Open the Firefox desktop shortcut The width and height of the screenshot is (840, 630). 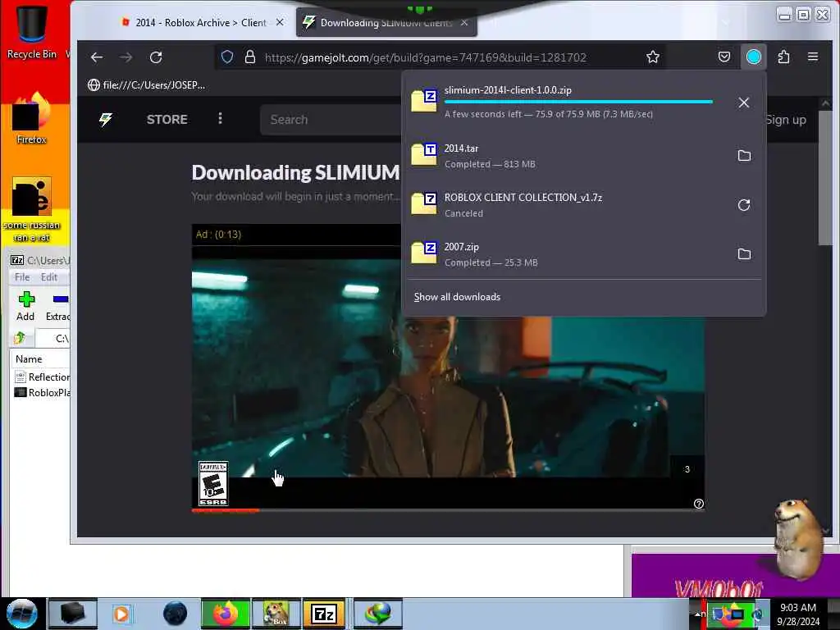(32, 119)
